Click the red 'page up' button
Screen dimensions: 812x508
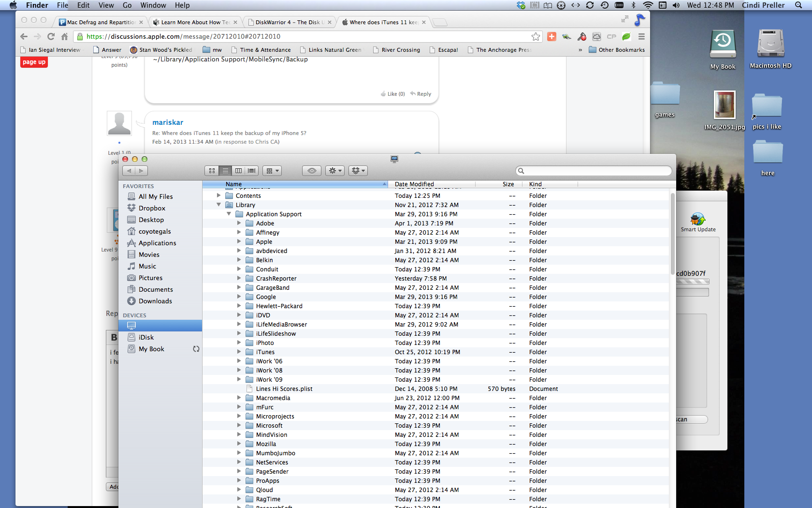(x=34, y=62)
